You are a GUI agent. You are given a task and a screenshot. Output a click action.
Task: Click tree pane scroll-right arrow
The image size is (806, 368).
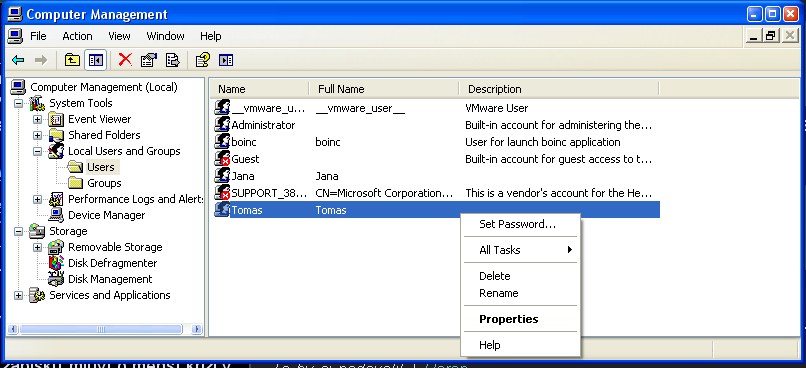196,329
